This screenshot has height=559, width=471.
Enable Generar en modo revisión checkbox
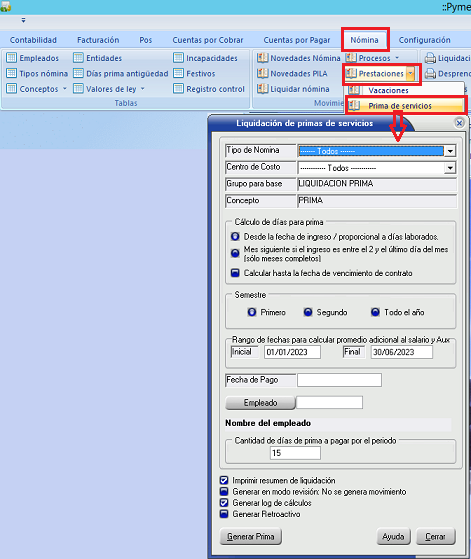pos(224,491)
